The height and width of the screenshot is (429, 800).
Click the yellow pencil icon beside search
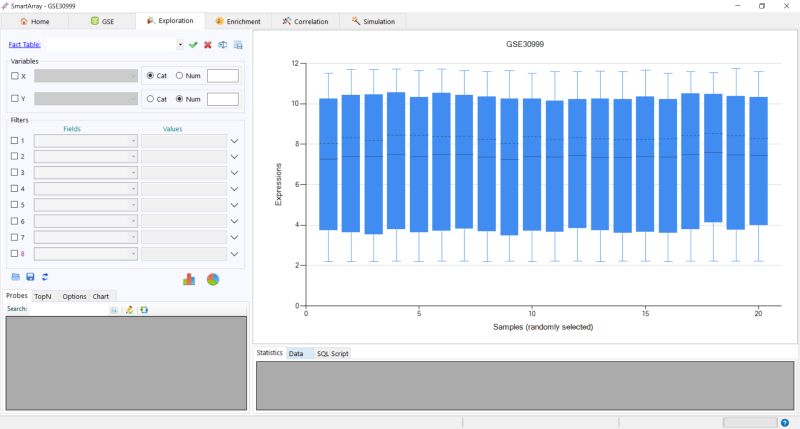[130, 310]
